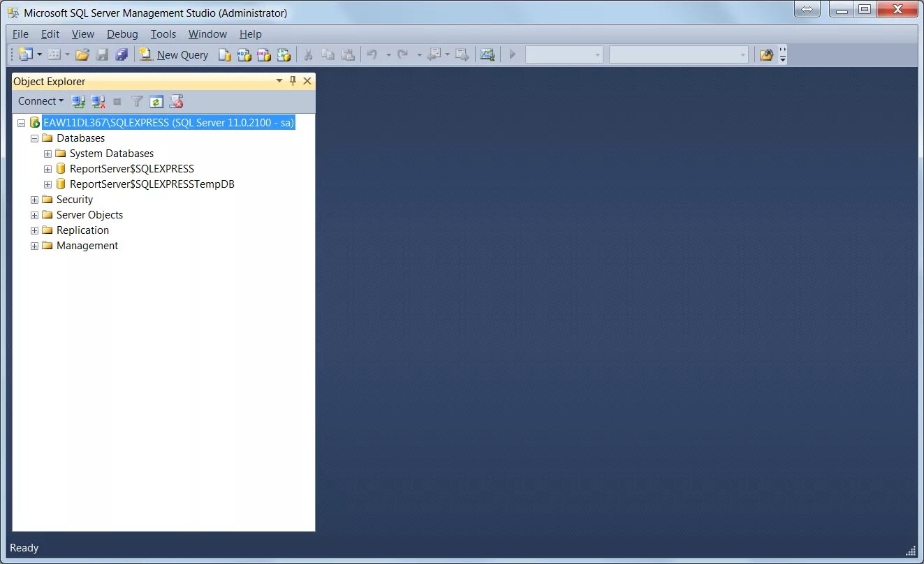924x564 pixels.
Task: Open the Connect dropdown in Object Explorer
Action: [x=41, y=101]
